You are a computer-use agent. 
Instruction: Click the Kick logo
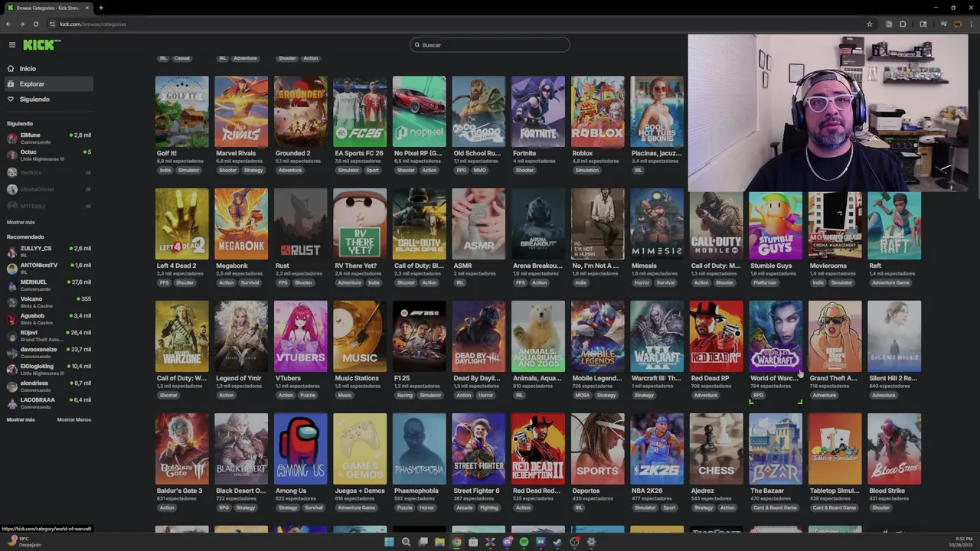point(41,45)
